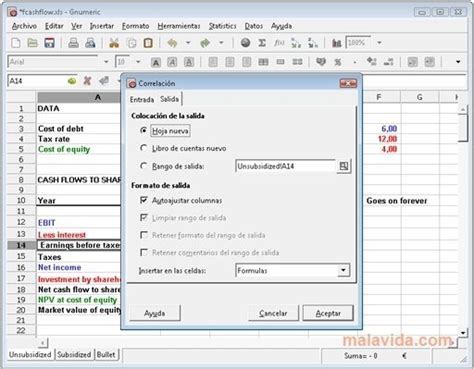
Task: Align text left in the format toolbar
Action: [x=213, y=62]
